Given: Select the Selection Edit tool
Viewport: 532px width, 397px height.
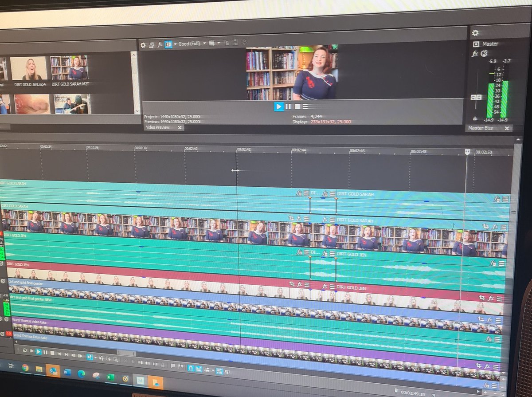Looking at the screenshot, I should [x=108, y=359].
